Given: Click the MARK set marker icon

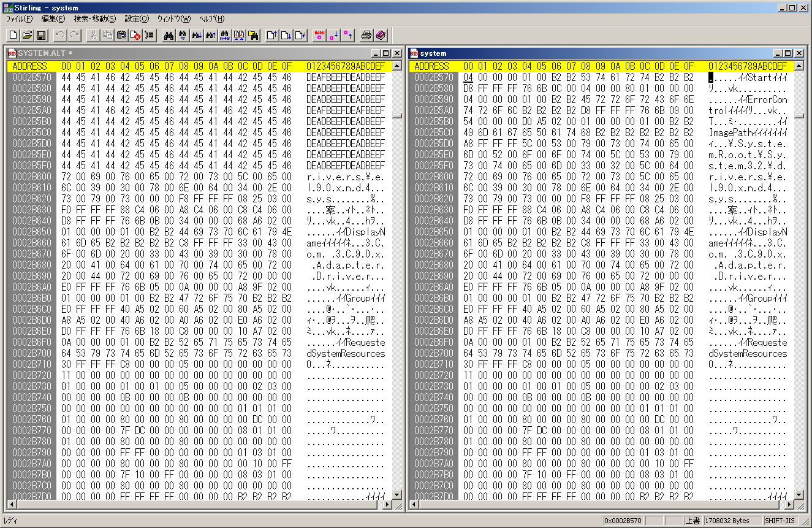Looking at the screenshot, I should pyautogui.click(x=319, y=35).
